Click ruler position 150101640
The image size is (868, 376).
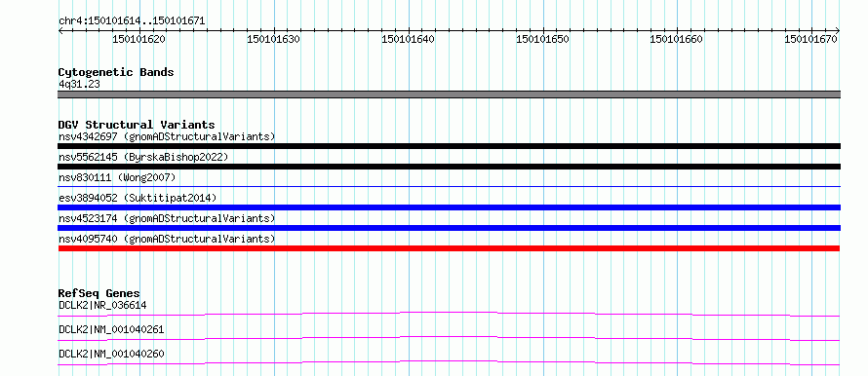[408, 39]
